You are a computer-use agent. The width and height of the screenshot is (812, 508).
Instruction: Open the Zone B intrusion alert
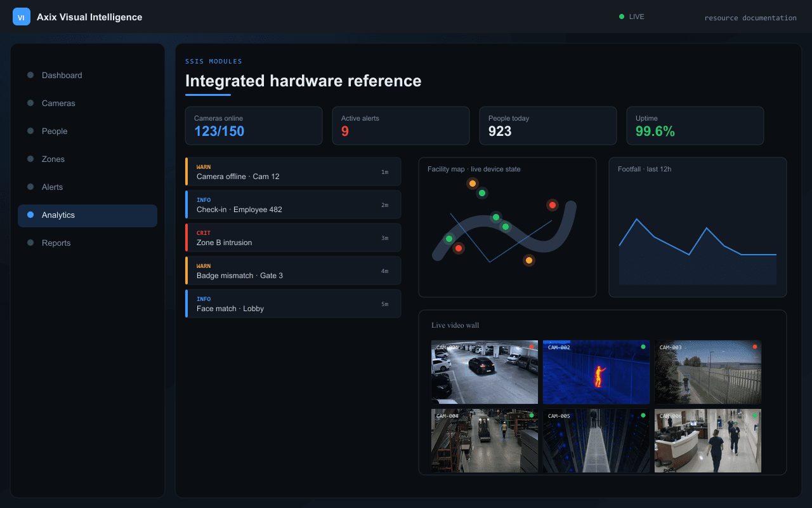pos(293,237)
